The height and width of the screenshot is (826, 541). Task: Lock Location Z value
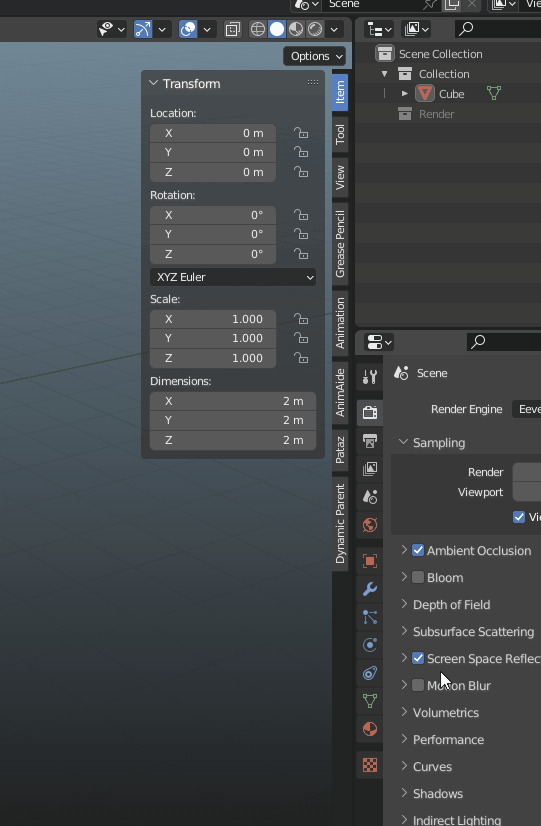pyautogui.click(x=300, y=172)
